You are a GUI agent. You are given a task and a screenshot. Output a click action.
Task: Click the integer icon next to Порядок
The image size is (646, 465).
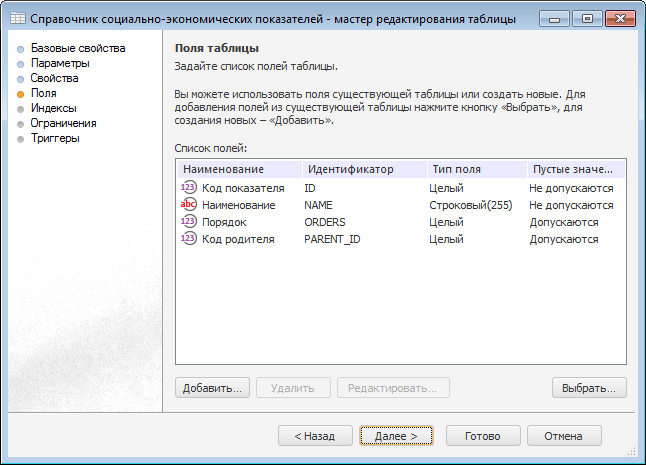point(188,222)
